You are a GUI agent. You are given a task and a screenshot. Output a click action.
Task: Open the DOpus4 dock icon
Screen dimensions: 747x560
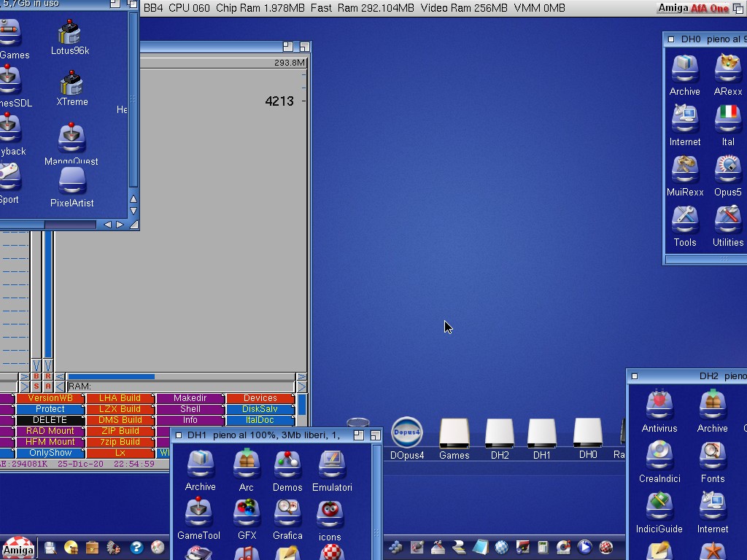tap(406, 433)
